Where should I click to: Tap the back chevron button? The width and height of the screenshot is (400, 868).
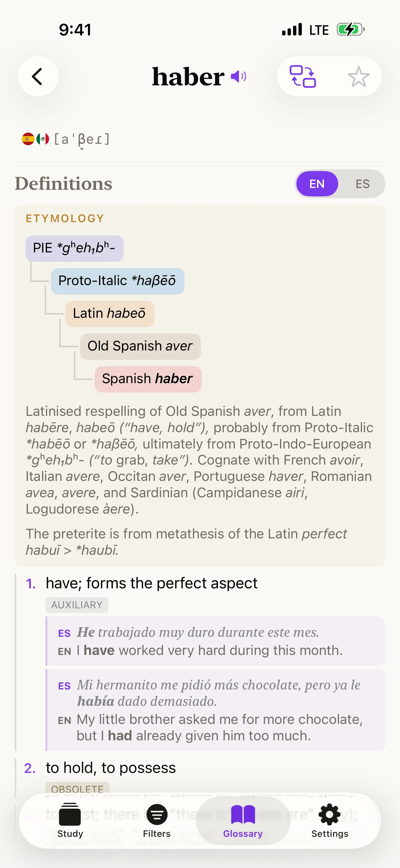tap(38, 77)
